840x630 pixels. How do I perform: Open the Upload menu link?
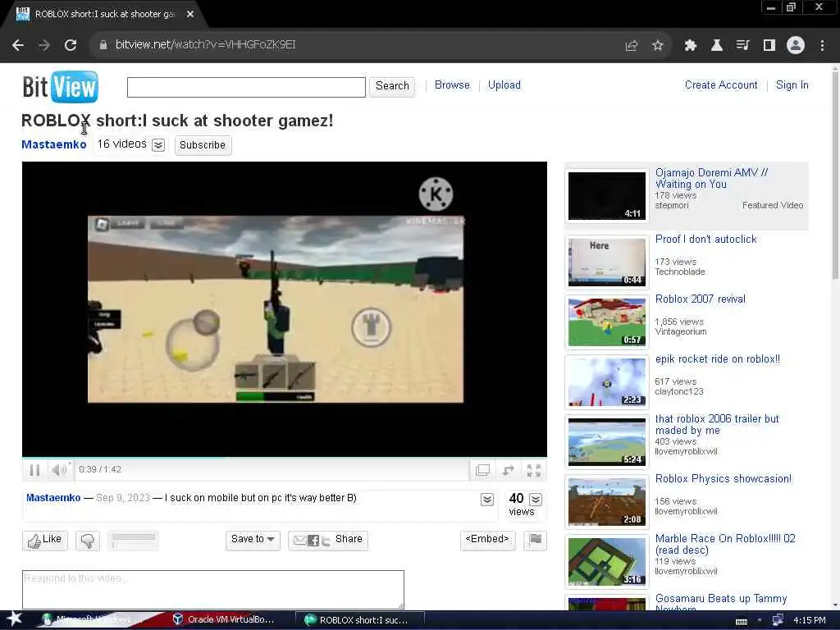504,85
